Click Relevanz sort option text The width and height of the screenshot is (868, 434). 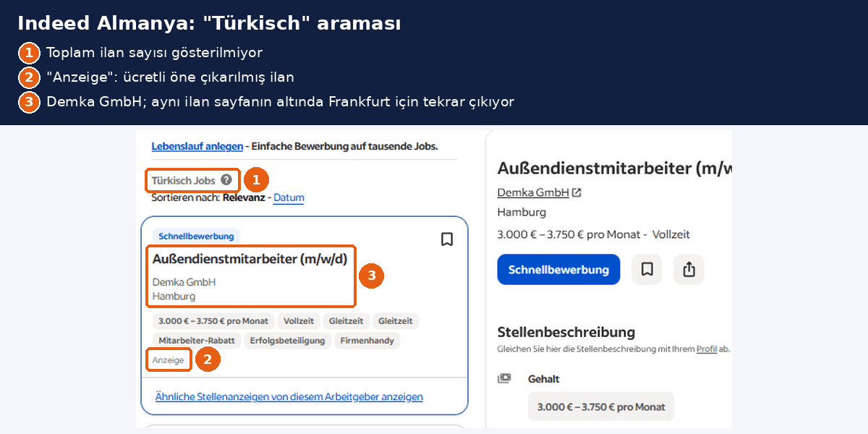pyautogui.click(x=244, y=197)
